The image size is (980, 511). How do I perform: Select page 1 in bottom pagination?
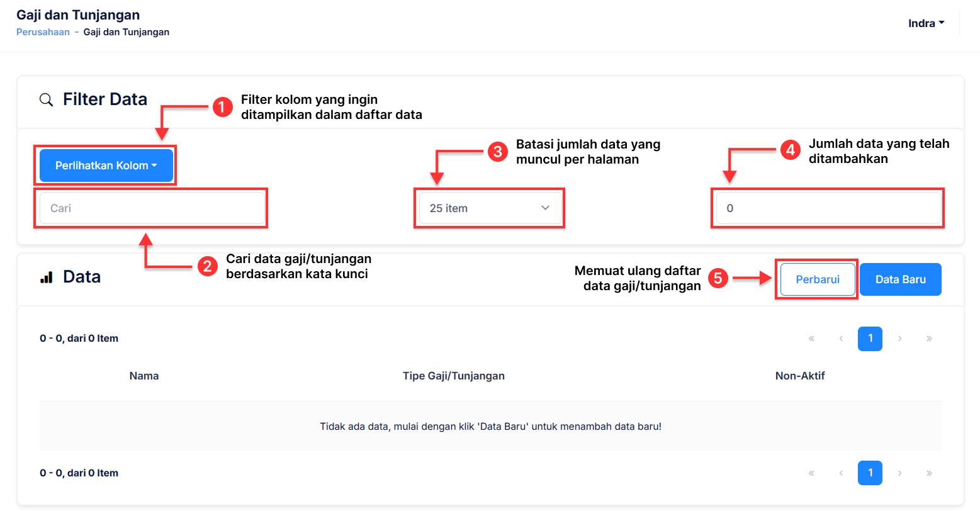[x=870, y=473]
